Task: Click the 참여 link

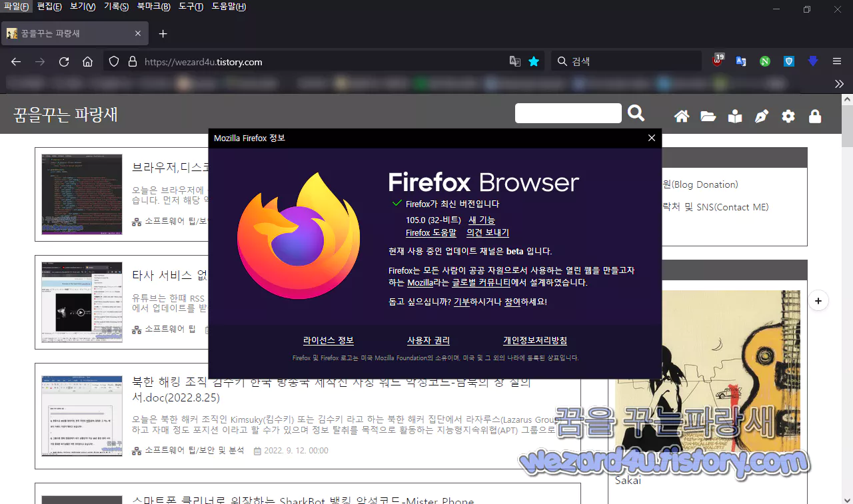Action: 512,302
